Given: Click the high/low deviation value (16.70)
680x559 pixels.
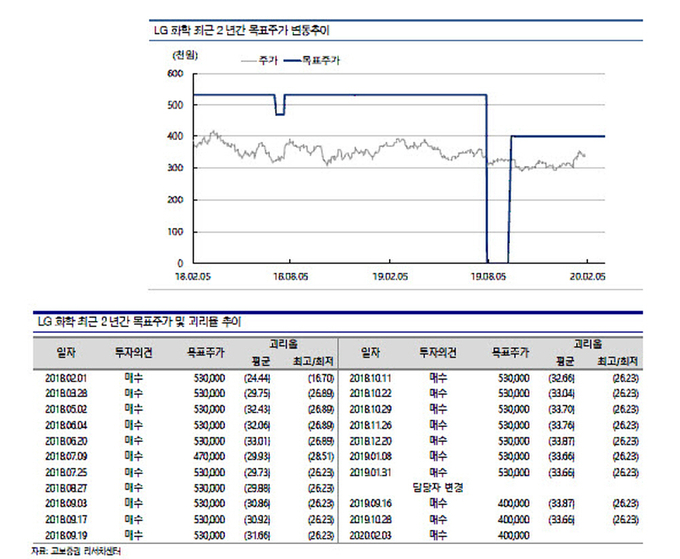Looking at the screenshot, I should 321,378.
